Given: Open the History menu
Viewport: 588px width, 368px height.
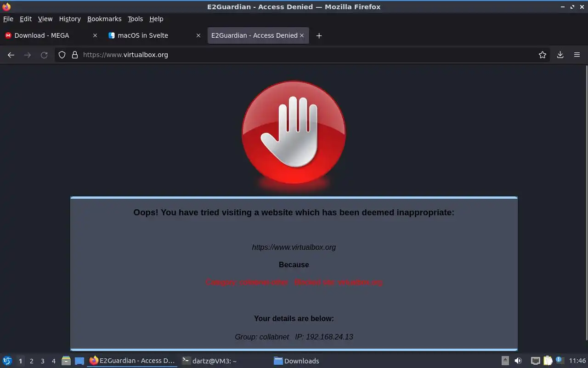Looking at the screenshot, I should [70, 19].
